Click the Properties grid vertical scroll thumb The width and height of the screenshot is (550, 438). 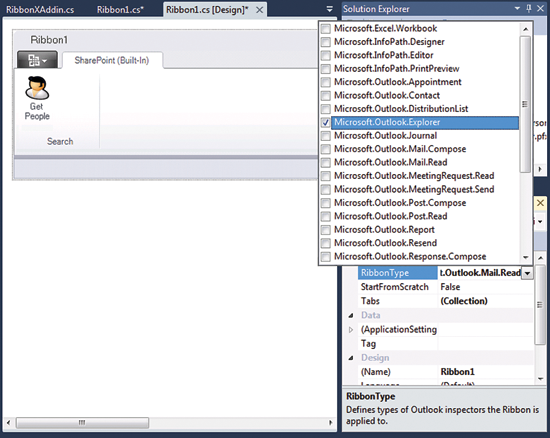click(541, 305)
